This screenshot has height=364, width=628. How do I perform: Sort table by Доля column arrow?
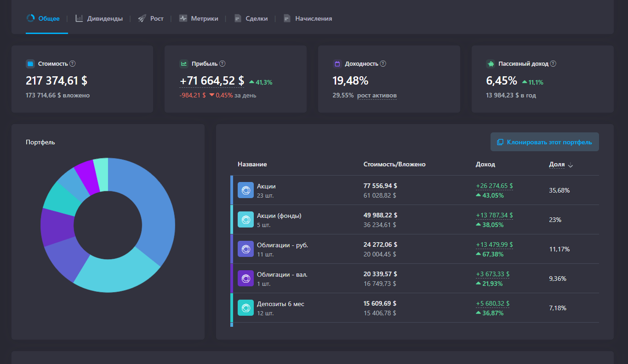571,165
